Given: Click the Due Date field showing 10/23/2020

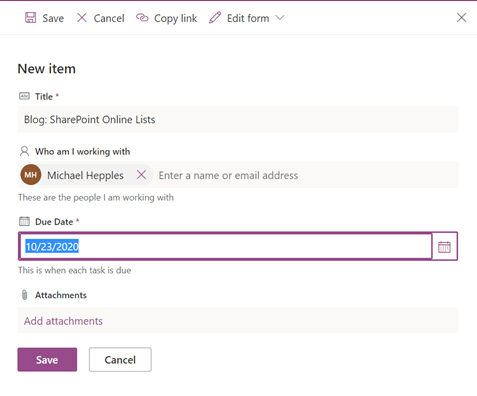Looking at the screenshot, I should point(226,246).
